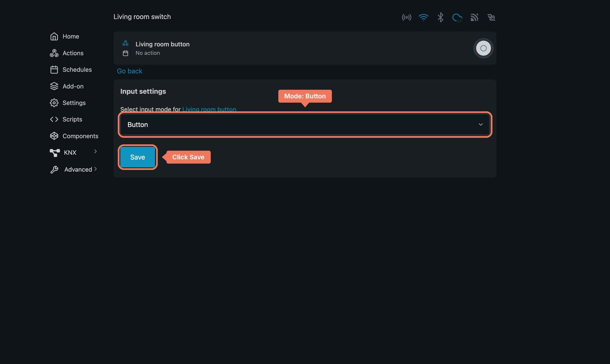This screenshot has height=364, width=610.
Task: Click the Bluetooth status icon
Action: [x=440, y=17]
